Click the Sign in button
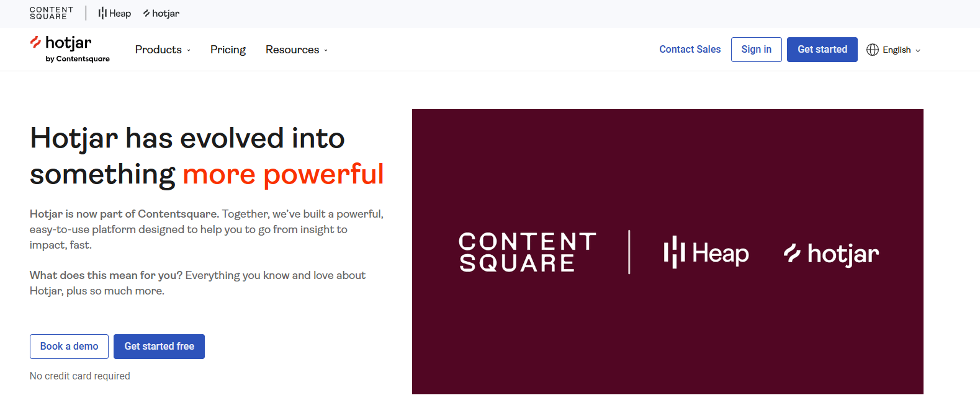This screenshot has height=416, width=980. (757, 50)
